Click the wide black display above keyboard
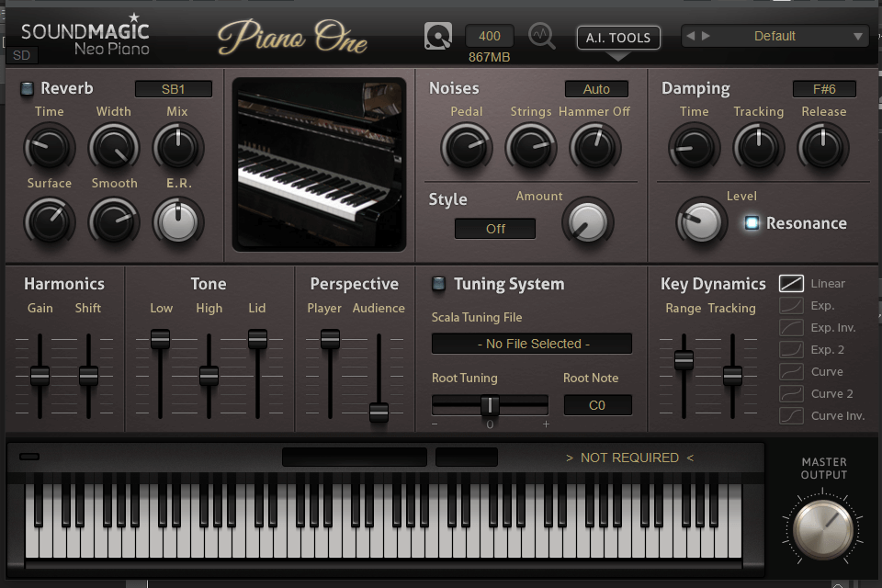 pyautogui.click(x=355, y=457)
